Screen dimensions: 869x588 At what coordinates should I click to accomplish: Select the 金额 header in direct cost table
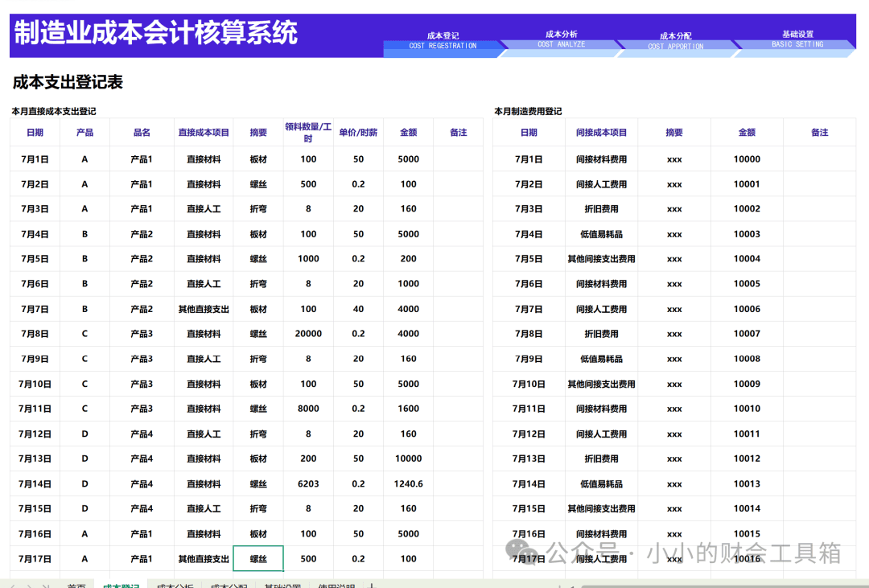pos(409,133)
